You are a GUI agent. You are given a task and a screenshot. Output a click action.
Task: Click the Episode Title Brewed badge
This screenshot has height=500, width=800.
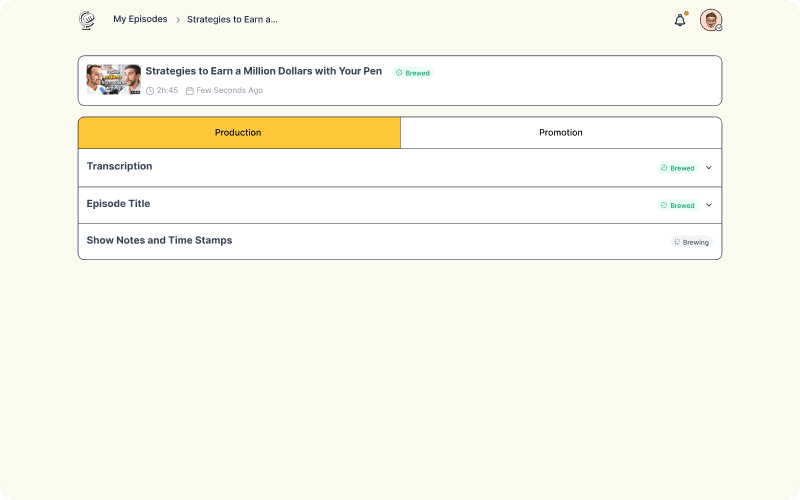(x=678, y=205)
